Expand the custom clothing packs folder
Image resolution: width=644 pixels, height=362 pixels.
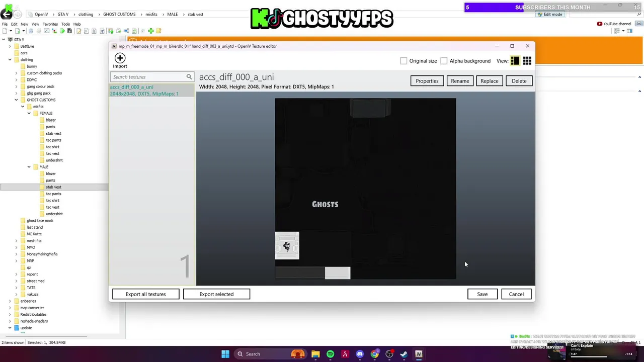[16, 73]
